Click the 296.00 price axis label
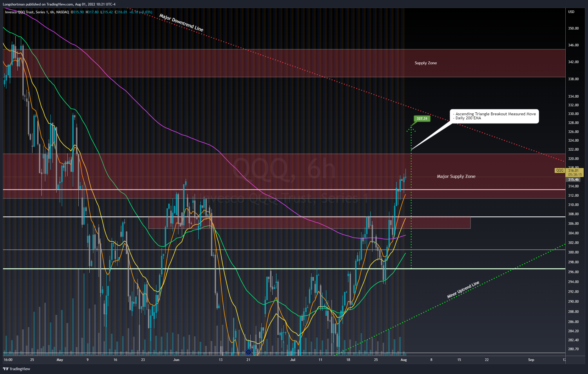 tap(573, 272)
